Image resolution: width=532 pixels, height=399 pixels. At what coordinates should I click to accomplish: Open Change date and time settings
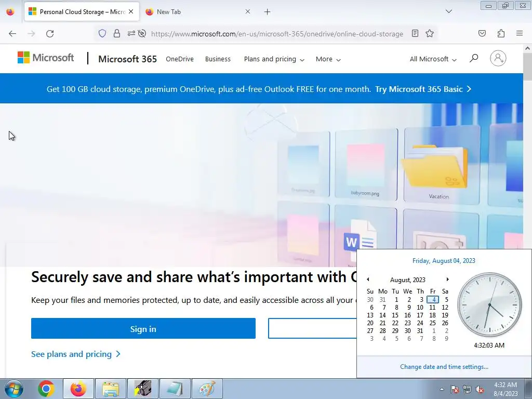coord(444,367)
